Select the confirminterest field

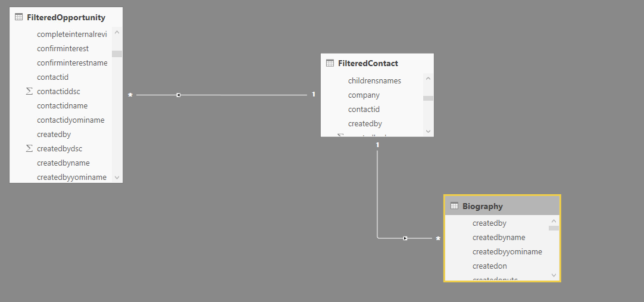[x=63, y=48]
